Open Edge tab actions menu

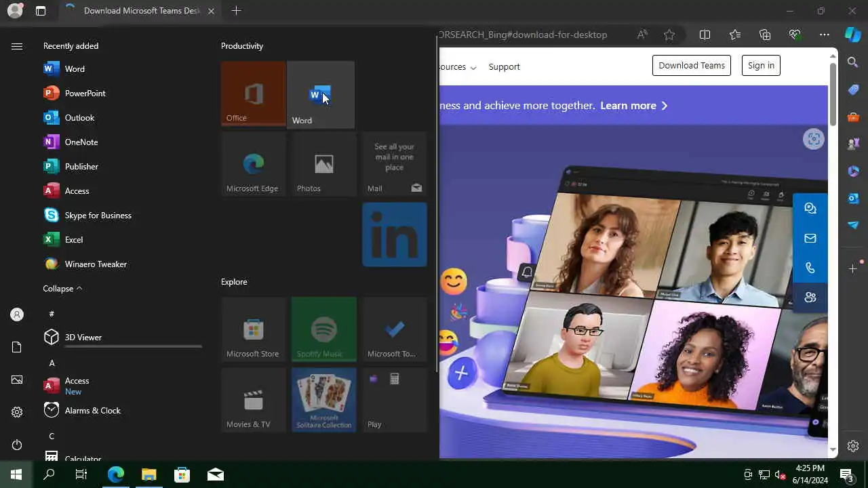coord(41,11)
